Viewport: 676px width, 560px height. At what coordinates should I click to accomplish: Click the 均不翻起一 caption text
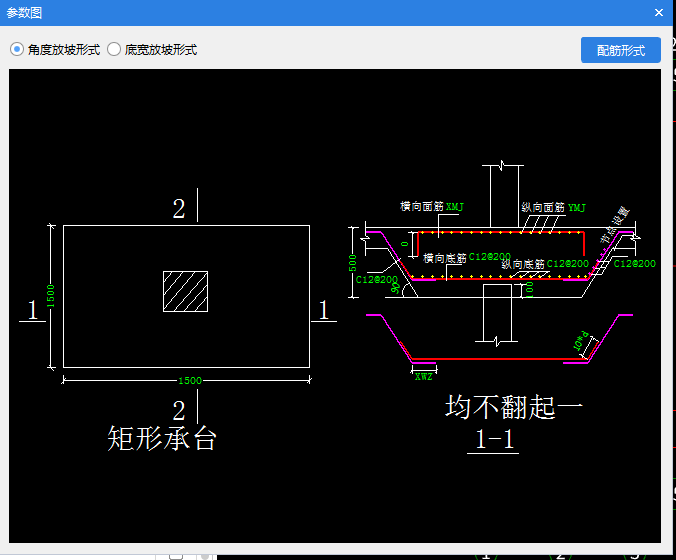point(513,407)
